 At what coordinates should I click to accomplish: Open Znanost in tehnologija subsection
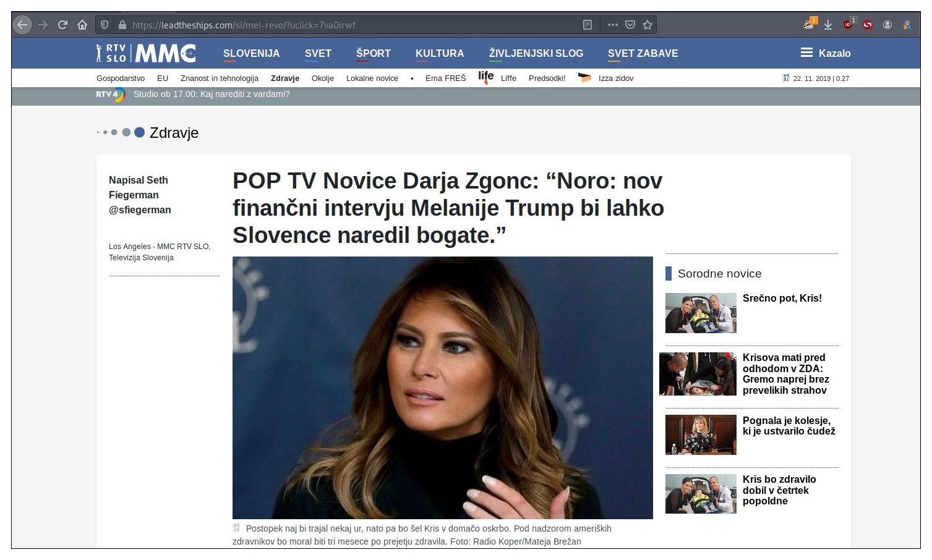[220, 78]
